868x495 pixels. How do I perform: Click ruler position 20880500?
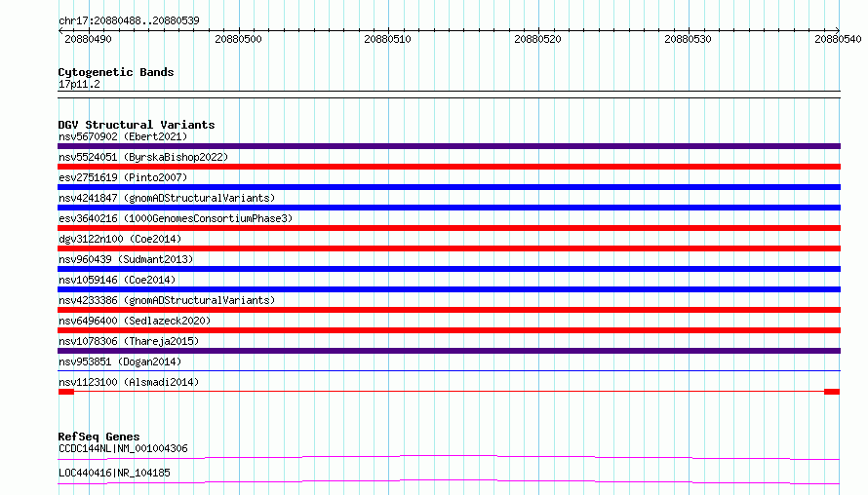tap(238, 39)
